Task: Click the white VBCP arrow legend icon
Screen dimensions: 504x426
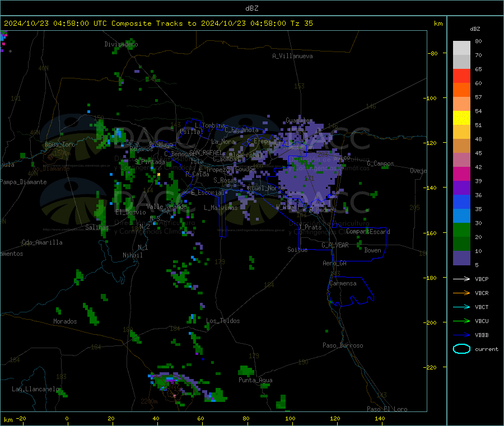Action: (461, 279)
